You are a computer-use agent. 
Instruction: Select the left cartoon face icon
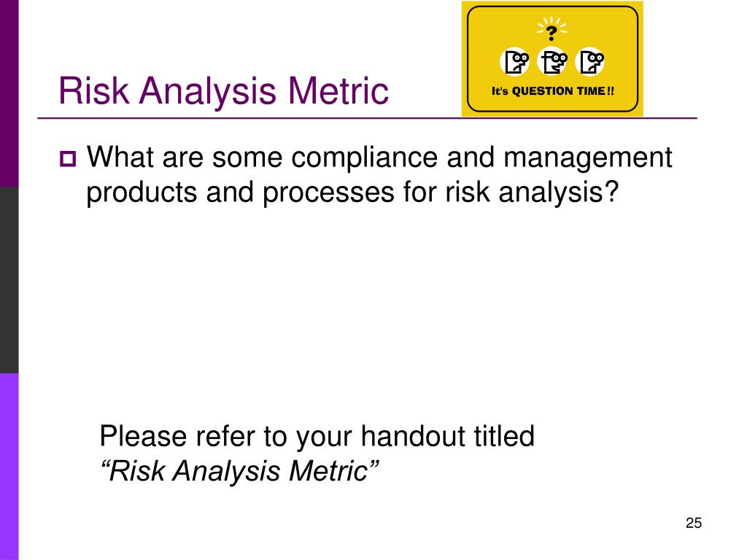tap(514, 62)
